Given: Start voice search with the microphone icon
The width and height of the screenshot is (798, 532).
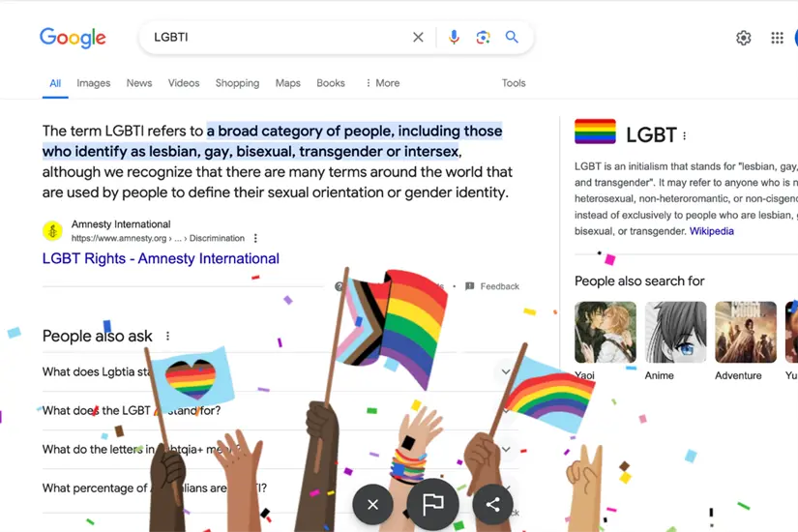Looking at the screenshot, I should click(x=454, y=37).
